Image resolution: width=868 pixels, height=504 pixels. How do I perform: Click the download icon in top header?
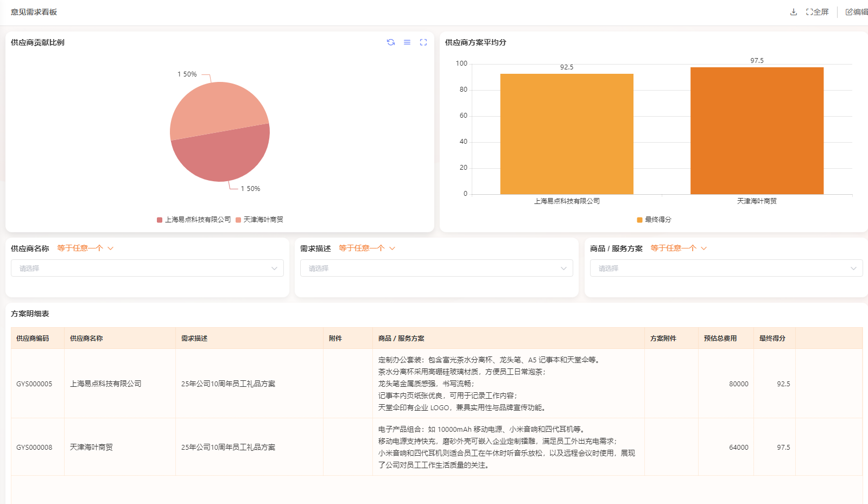tap(793, 12)
